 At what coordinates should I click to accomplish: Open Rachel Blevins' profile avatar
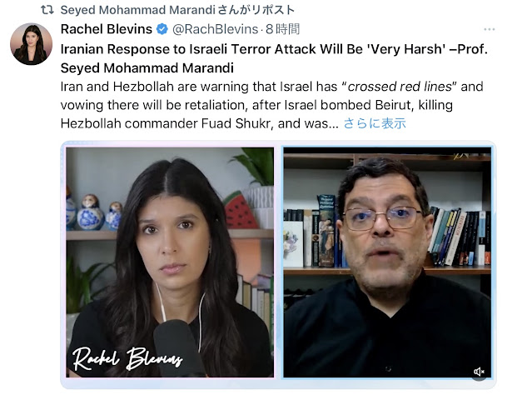click(31, 44)
